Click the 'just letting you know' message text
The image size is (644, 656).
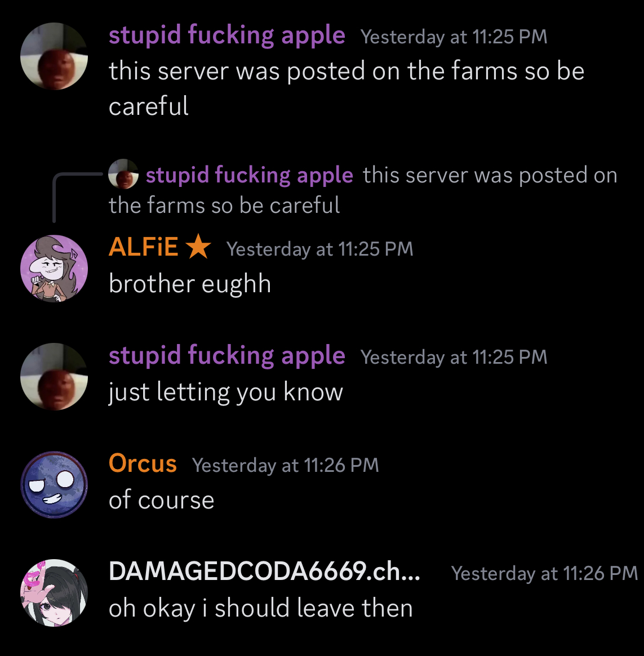(226, 392)
